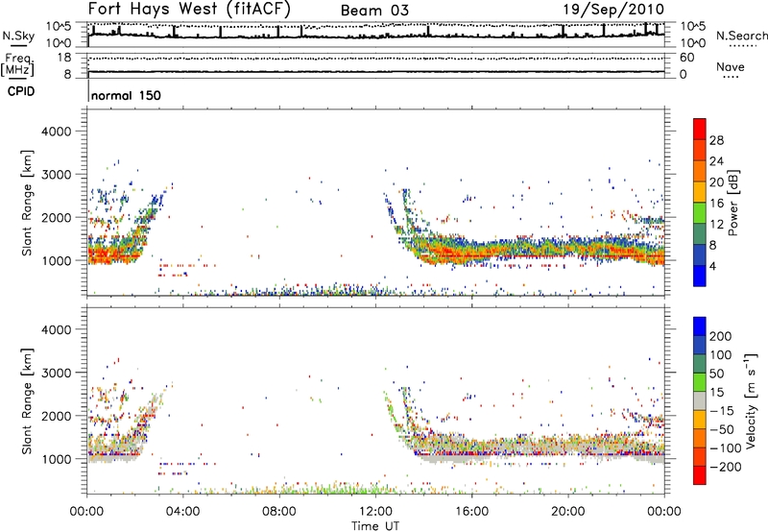Click the "16:00" time tick label

pos(471,512)
